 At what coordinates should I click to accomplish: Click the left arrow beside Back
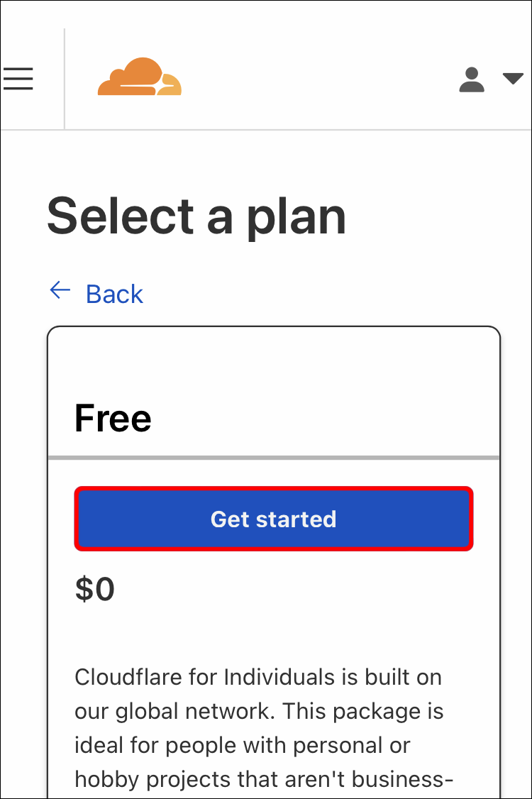pos(60,291)
